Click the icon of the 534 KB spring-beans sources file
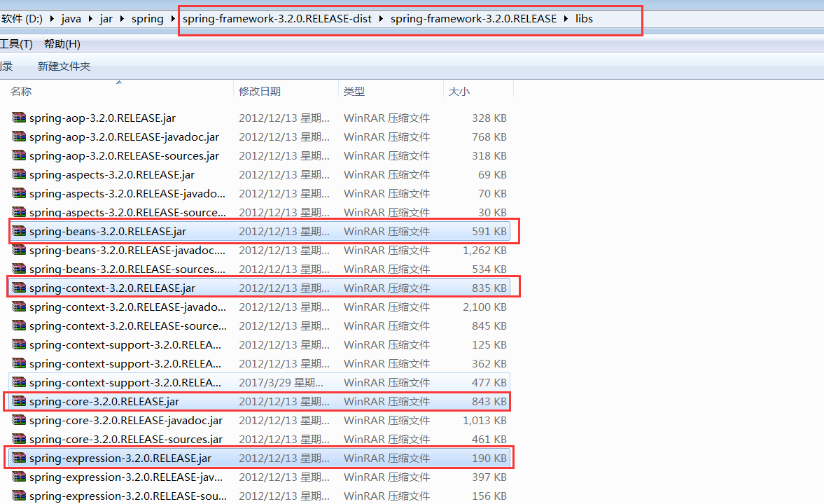This screenshot has width=824, height=504. tap(19, 269)
